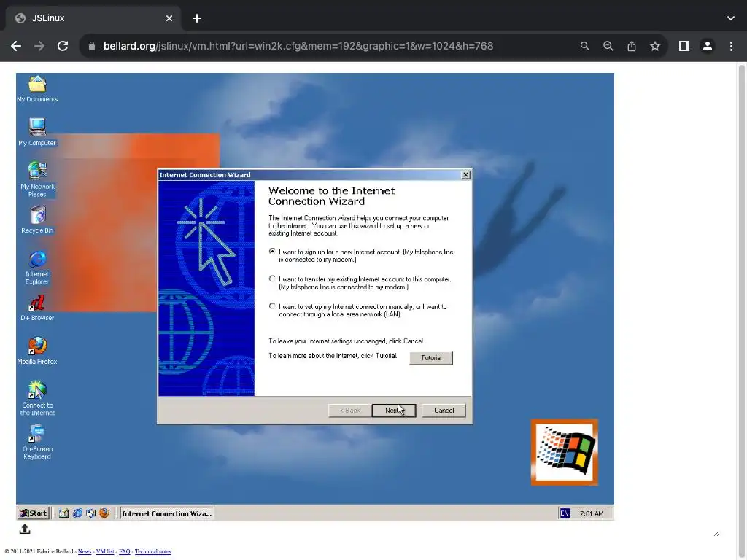Click the browser address bar URL
The height and width of the screenshot is (560, 747).
(x=298, y=46)
